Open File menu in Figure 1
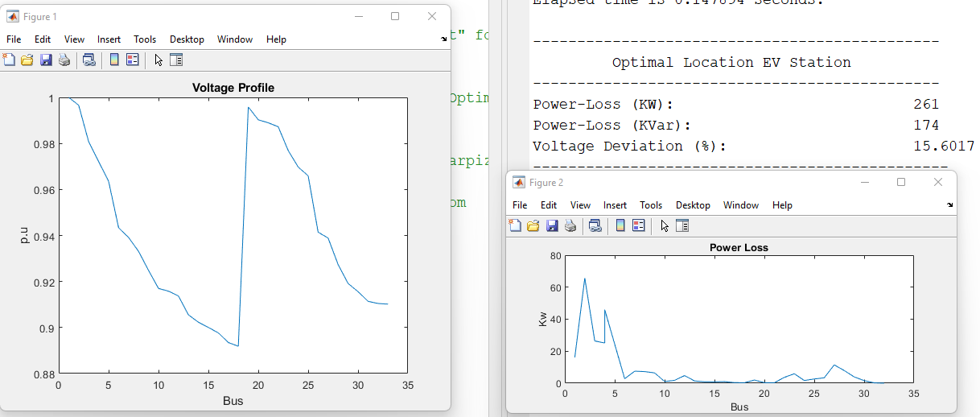This screenshot has width=980, height=417. click(x=14, y=39)
